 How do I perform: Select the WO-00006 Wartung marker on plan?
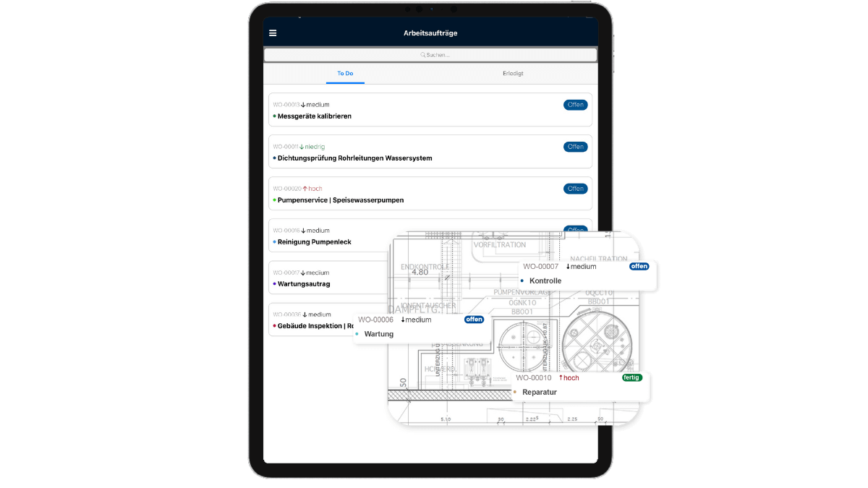coord(379,334)
